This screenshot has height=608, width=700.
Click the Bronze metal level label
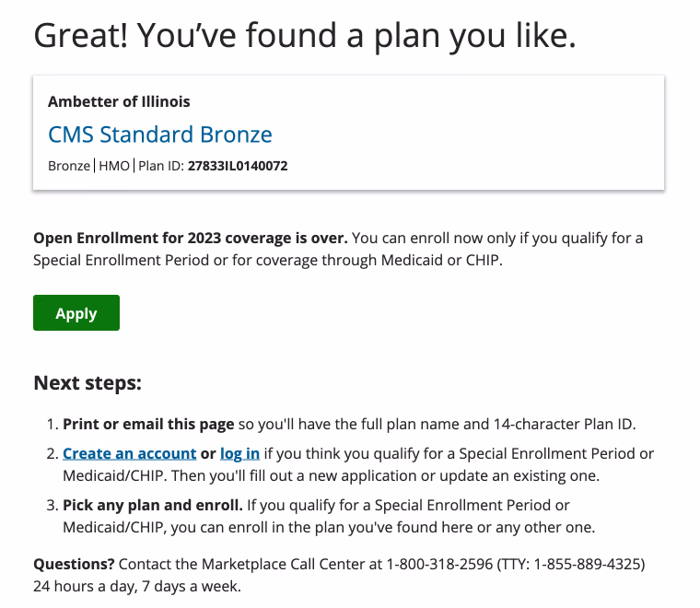(69, 167)
